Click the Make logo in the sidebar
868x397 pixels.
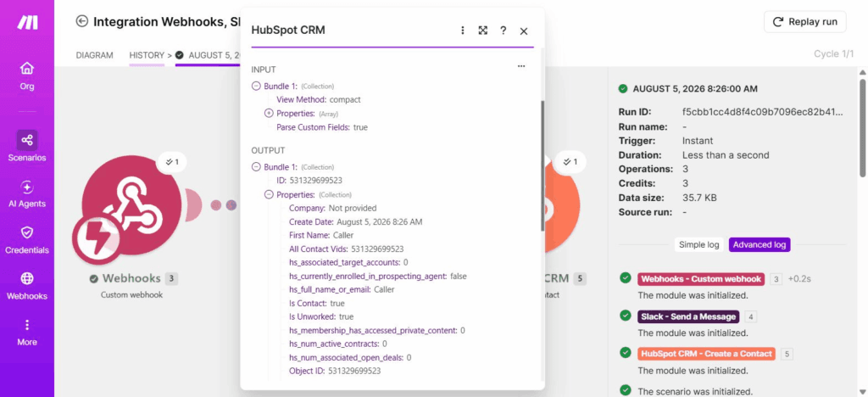click(27, 22)
